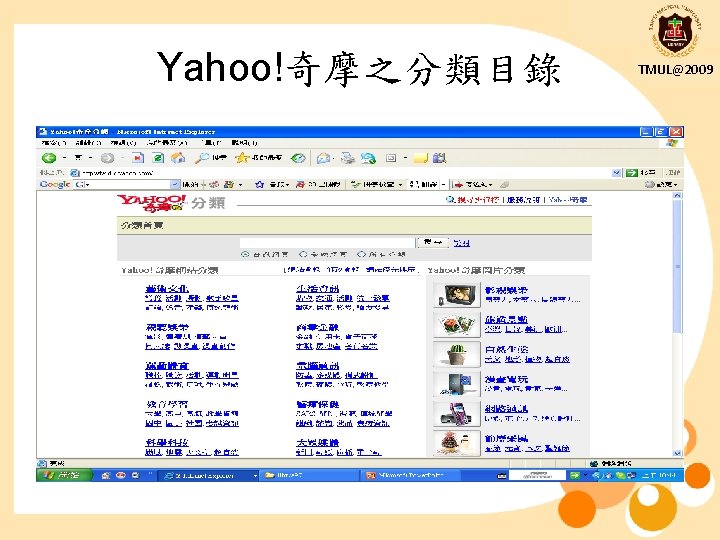This screenshot has height=540, width=720.
Task: Click the green Back arrow in IE toolbar
Action: click(49, 158)
